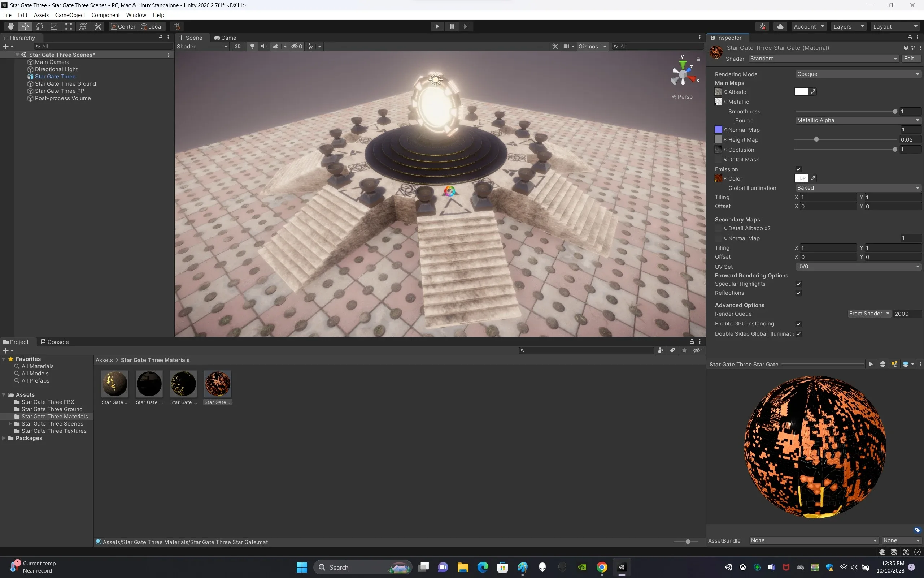Lock the Inspector panel

coord(910,38)
